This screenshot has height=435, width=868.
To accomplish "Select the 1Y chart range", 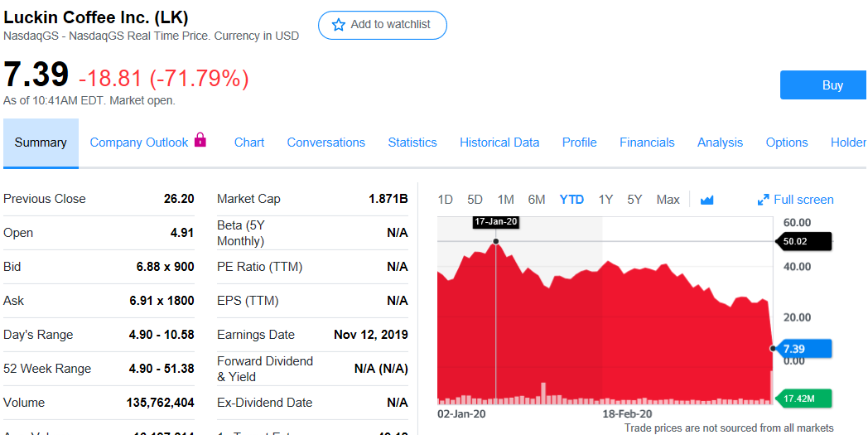I will 605,200.
